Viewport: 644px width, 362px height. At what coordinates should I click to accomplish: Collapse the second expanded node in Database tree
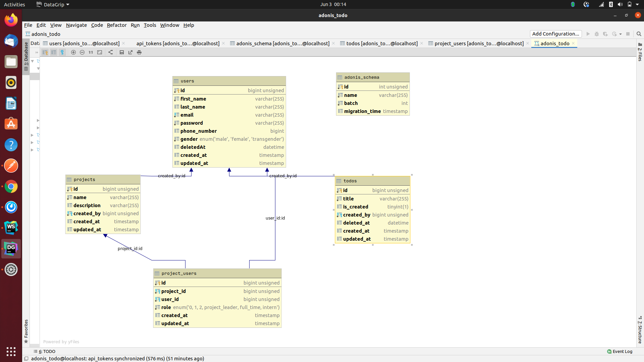[x=38, y=69]
